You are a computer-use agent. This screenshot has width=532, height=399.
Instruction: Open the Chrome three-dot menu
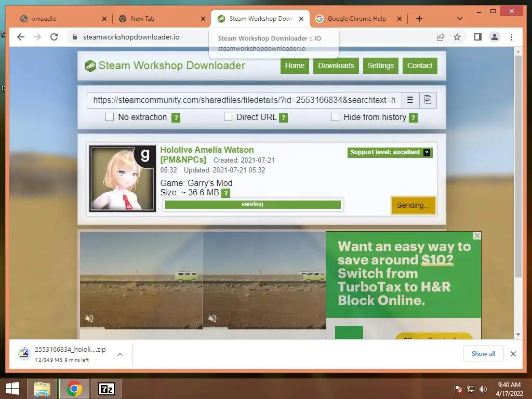pos(511,37)
